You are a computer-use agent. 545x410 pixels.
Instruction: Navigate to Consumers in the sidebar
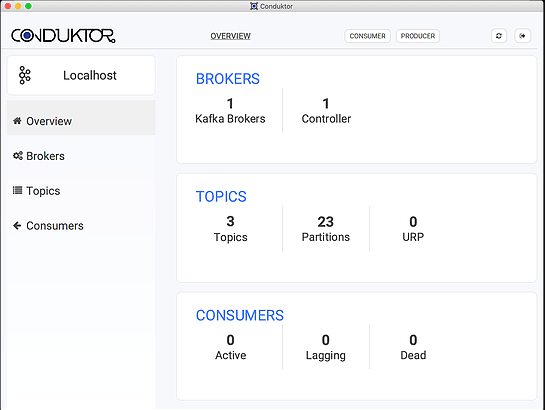coord(81,226)
